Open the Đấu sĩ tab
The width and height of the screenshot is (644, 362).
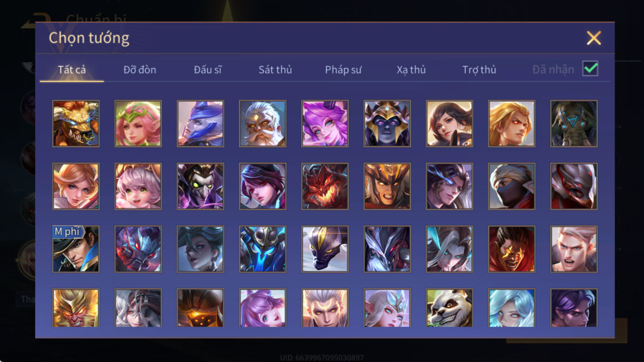208,69
